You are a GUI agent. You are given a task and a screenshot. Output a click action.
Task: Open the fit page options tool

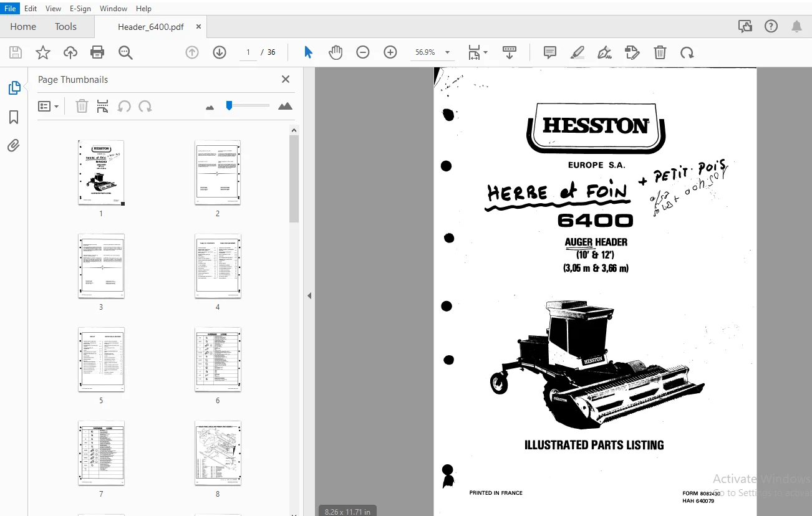(478, 52)
